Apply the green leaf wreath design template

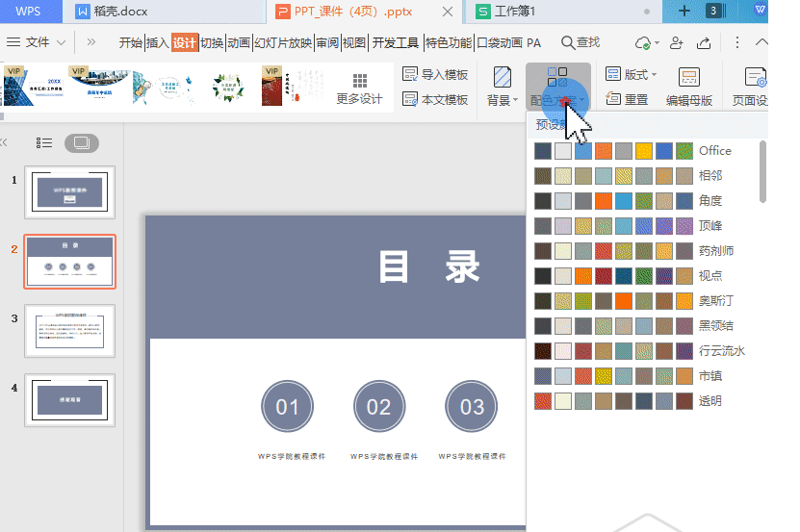(x=228, y=88)
